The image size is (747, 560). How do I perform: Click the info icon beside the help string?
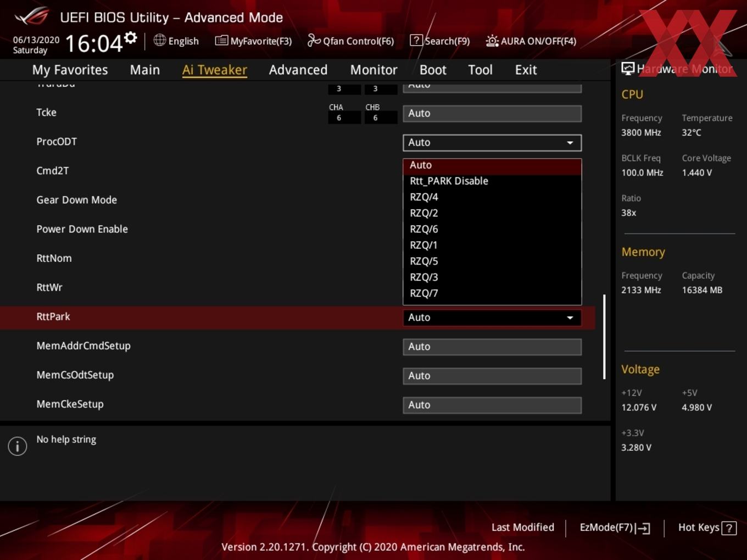pos(18,446)
